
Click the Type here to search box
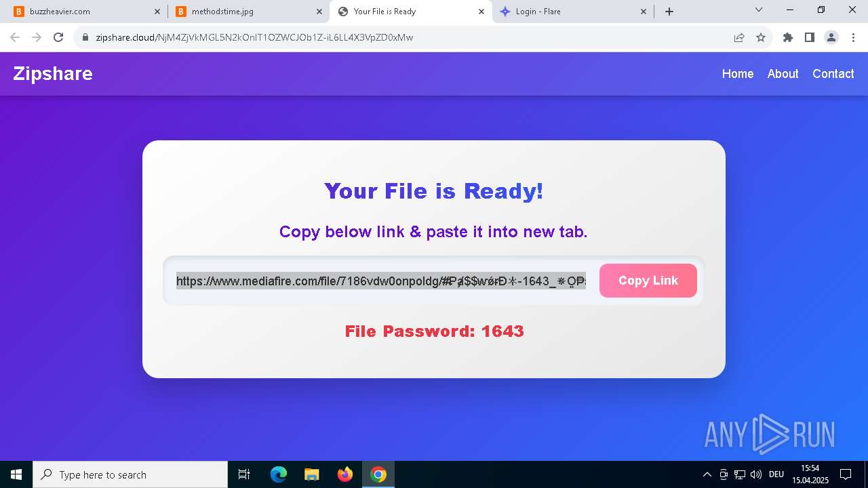click(130, 474)
